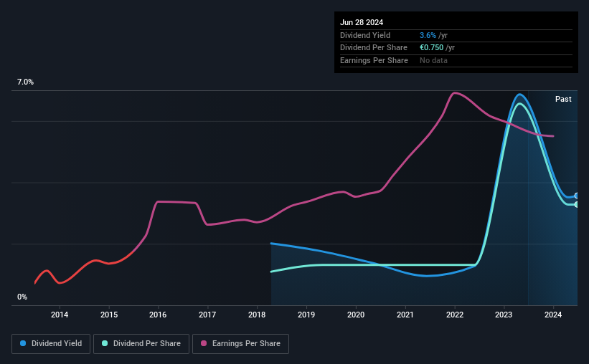Select the 2014 x-axis label
589x364 pixels.
60,315
